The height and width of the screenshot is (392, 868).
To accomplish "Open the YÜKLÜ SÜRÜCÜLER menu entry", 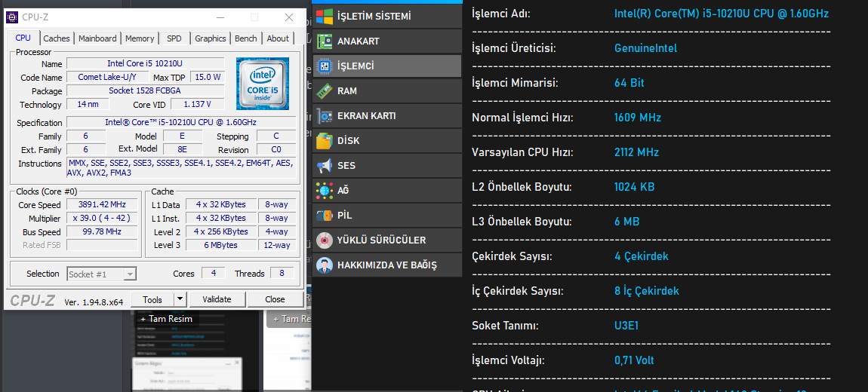I will [386, 240].
